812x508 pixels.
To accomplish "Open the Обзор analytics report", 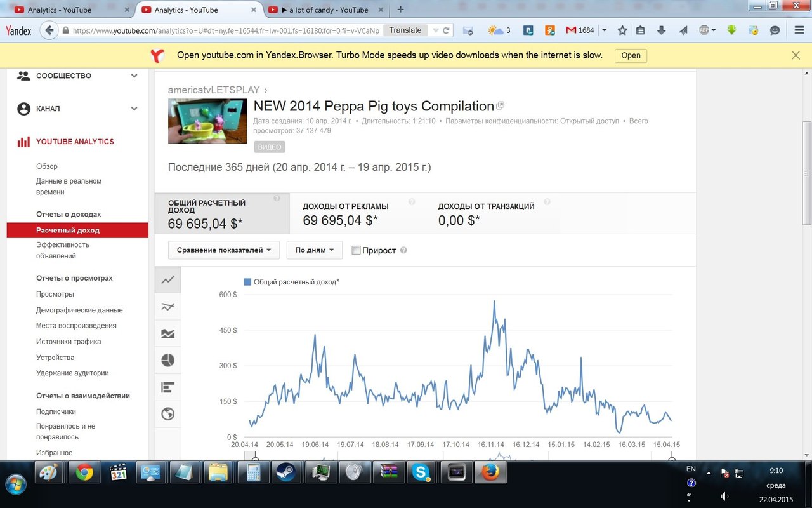I will (47, 166).
